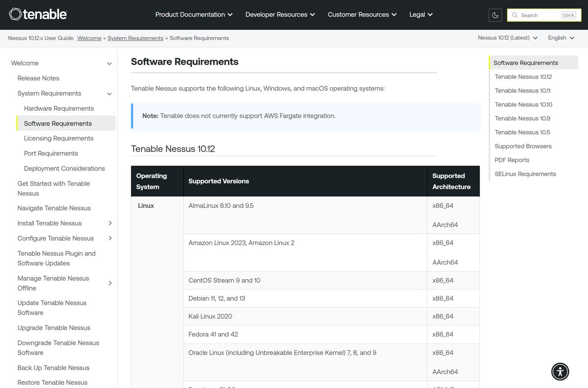This screenshot has height=388, width=588.
Task: Follow the System Requirements breadcrumb link
Action: (x=135, y=38)
